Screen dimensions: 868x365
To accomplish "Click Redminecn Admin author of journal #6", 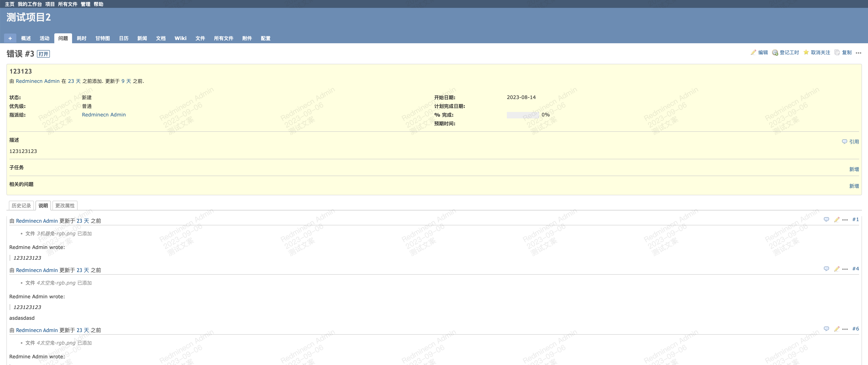I will click(37, 330).
